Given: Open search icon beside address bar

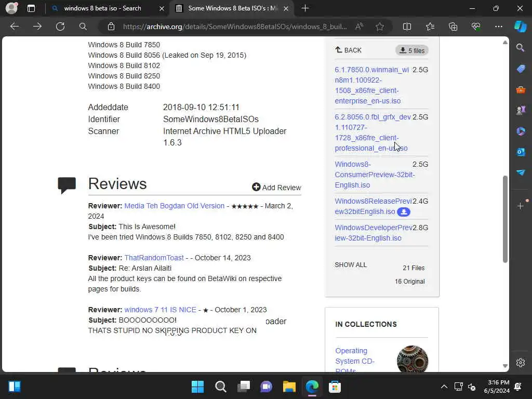Looking at the screenshot, I should 83,26.
